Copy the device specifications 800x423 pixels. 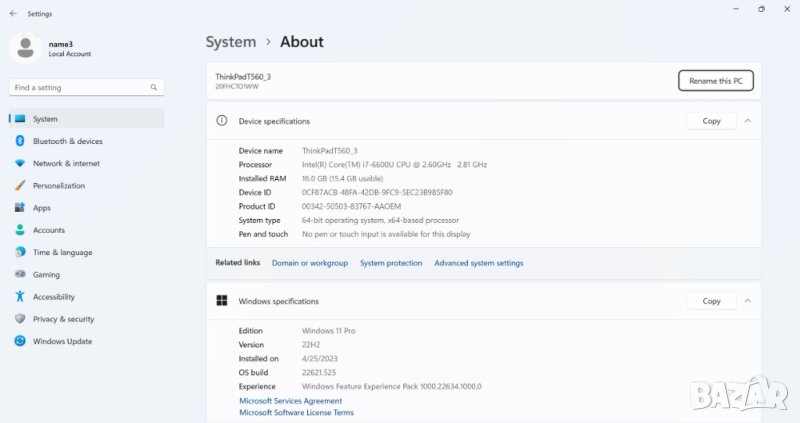(711, 121)
